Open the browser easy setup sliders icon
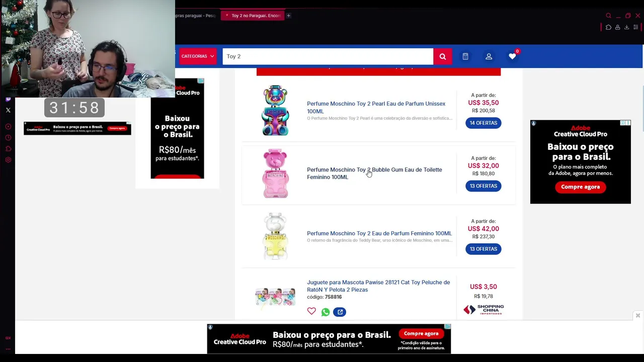The width and height of the screenshot is (644, 362). pyautogui.click(x=635, y=27)
